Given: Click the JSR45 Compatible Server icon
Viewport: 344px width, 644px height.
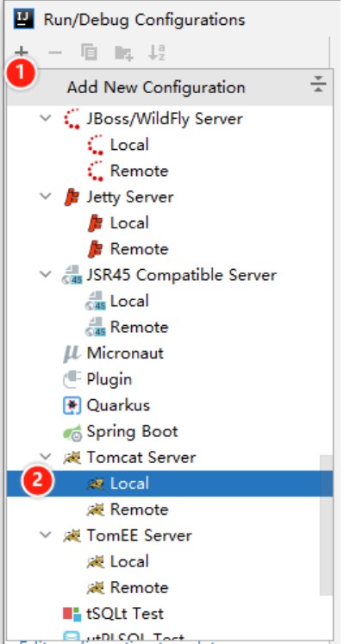Looking at the screenshot, I should [x=72, y=275].
